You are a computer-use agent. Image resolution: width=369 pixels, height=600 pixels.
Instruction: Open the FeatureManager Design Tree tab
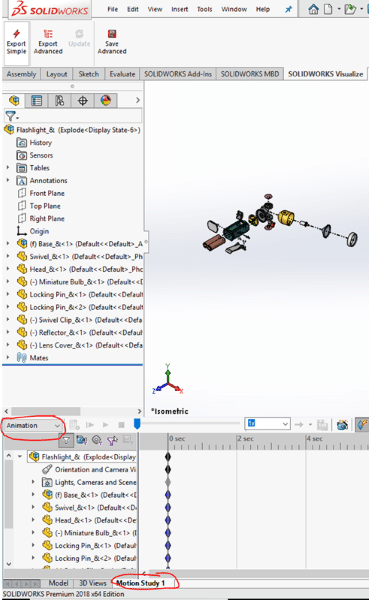[14, 101]
